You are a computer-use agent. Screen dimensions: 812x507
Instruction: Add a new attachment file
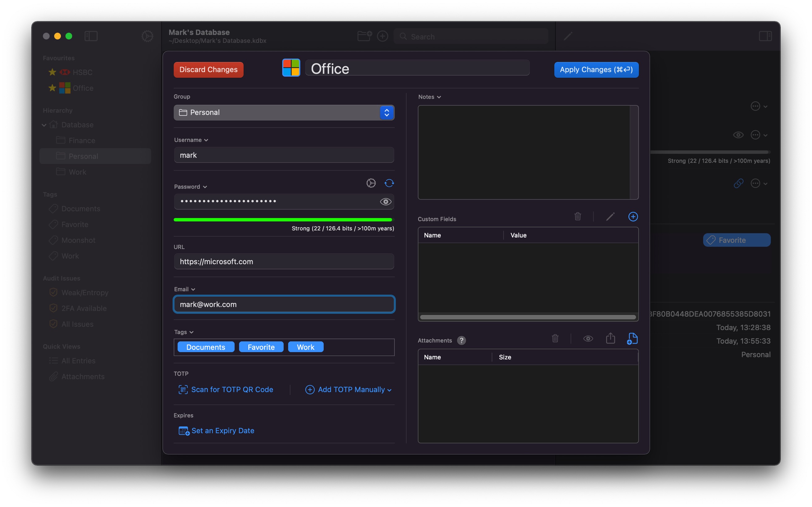(x=632, y=339)
